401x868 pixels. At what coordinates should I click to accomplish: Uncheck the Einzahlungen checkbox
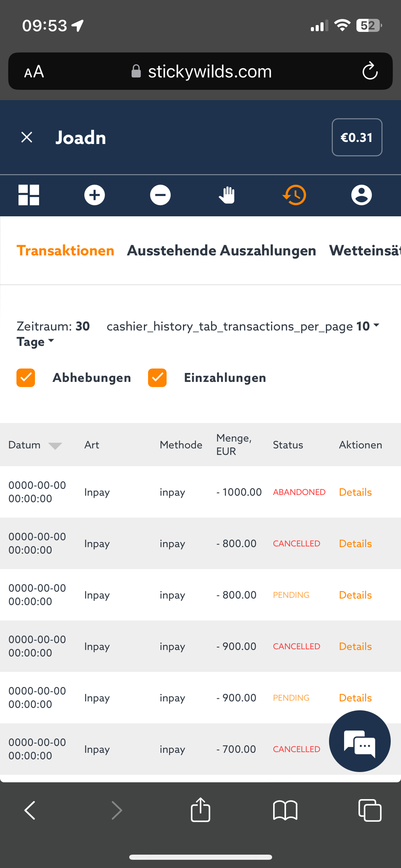click(157, 378)
